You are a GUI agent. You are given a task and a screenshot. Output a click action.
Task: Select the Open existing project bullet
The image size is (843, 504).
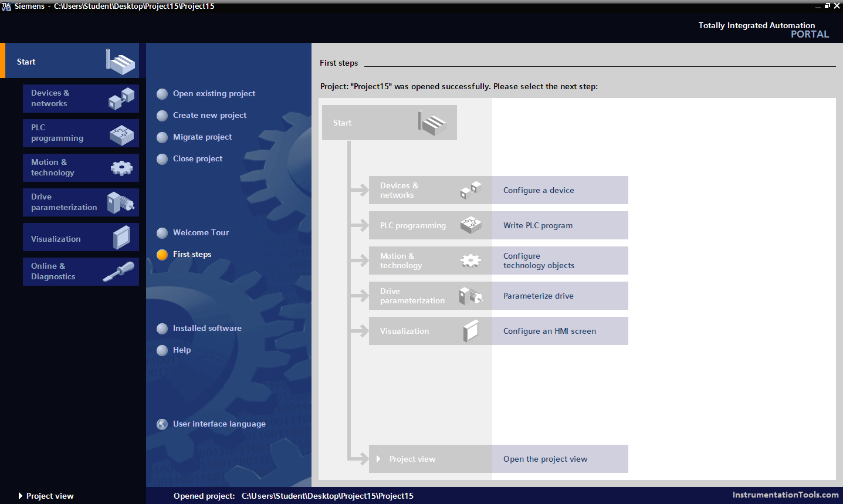(162, 94)
